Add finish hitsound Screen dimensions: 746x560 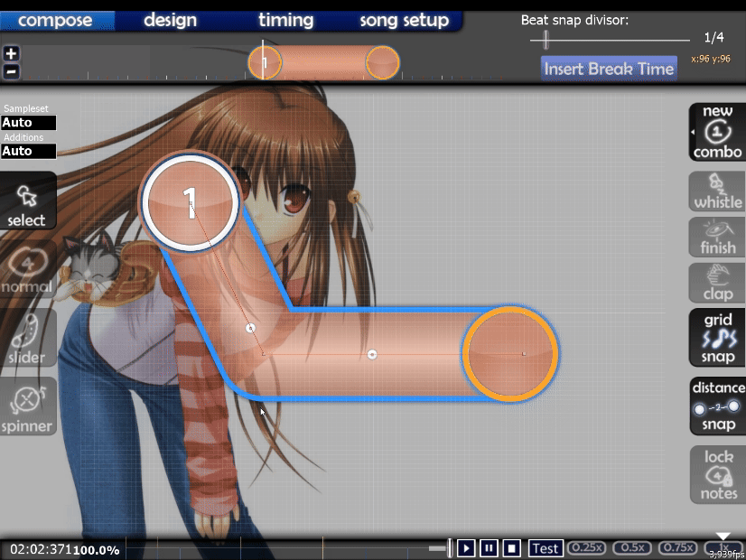click(x=717, y=237)
